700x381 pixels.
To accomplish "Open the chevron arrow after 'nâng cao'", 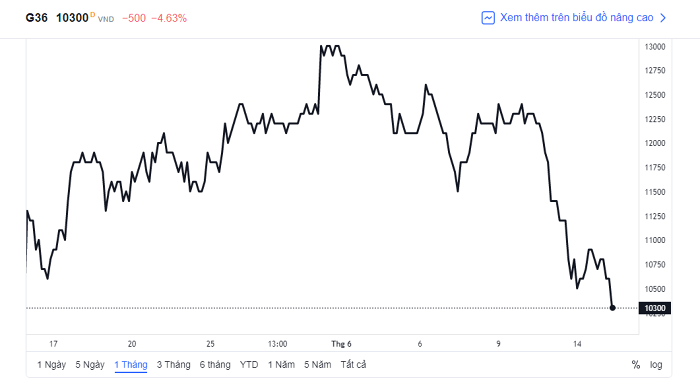I will [663, 18].
